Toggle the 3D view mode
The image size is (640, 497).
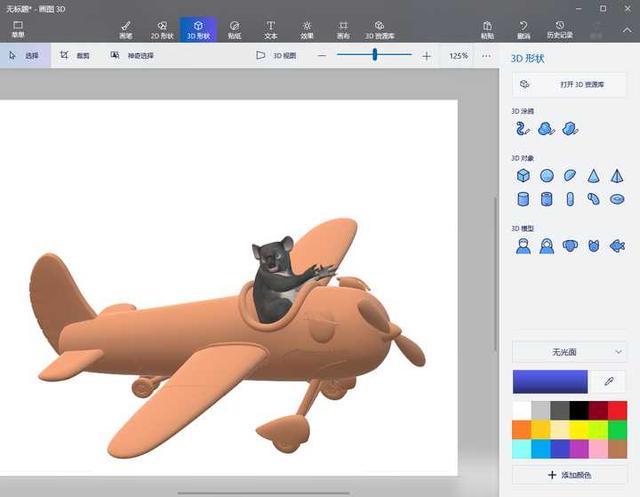click(x=276, y=56)
